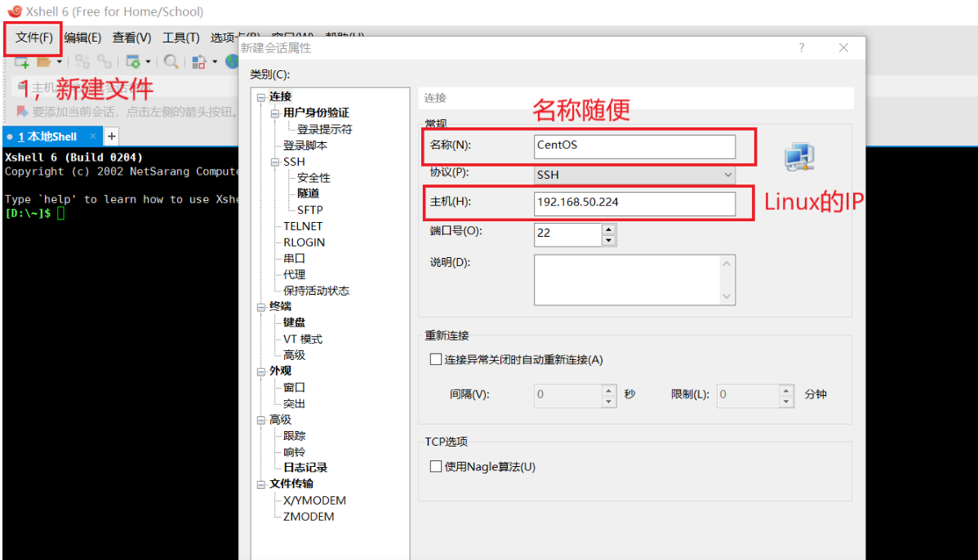The image size is (978, 560).
Task: Click the magnifier Find icon
Action: 171,62
